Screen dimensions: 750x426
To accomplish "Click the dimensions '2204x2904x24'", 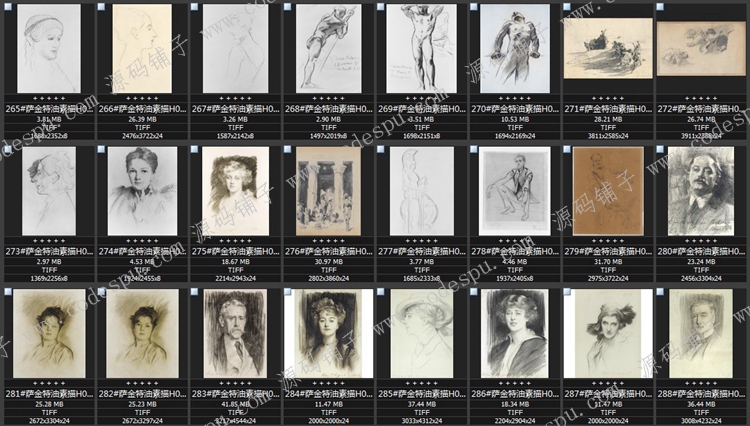I will [x=515, y=421].
